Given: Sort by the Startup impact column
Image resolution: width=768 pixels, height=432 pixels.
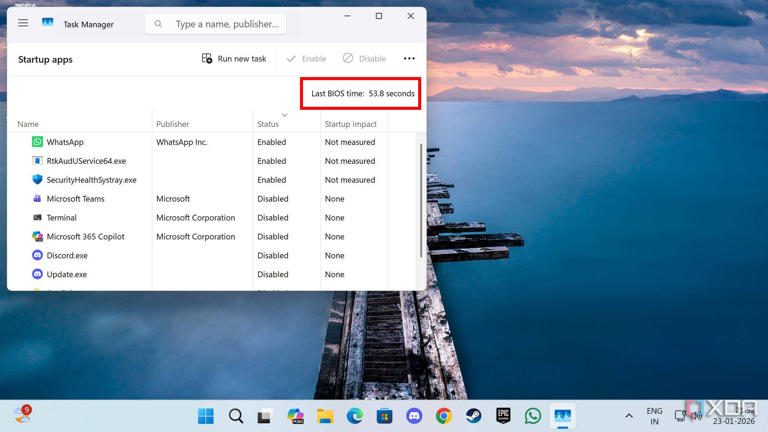Looking at the screenshot, I should [350, 124].
